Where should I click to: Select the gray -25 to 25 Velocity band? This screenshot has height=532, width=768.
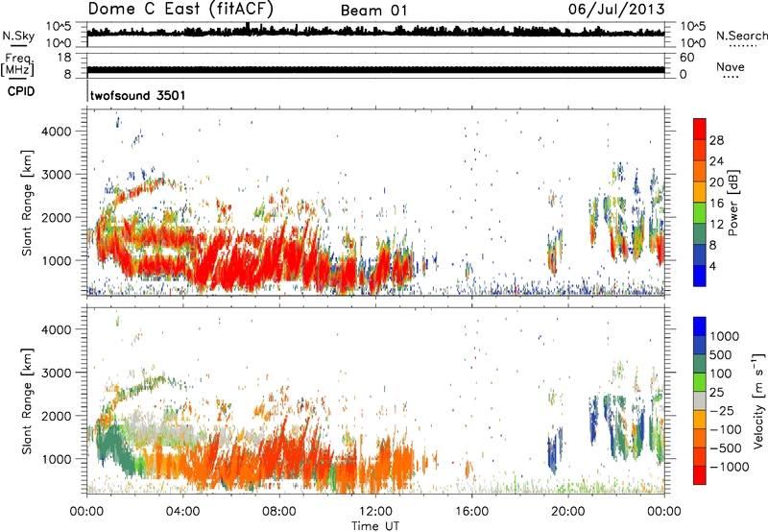point(700,401)
